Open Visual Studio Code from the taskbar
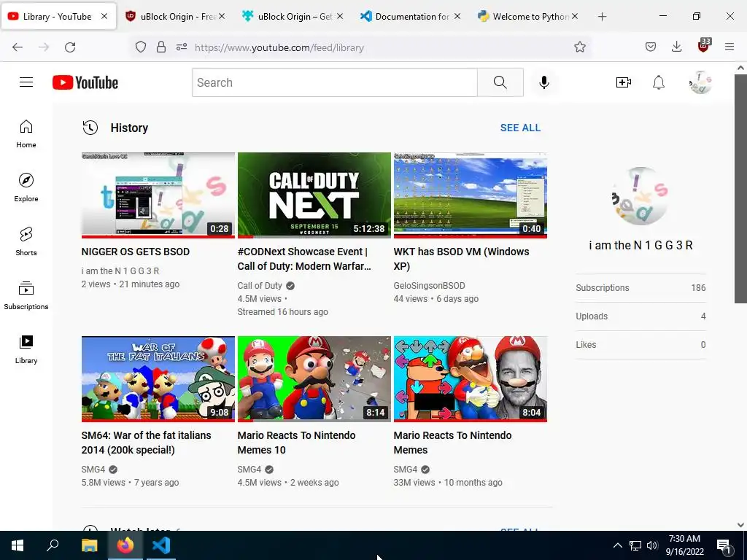Screen dimensions: 747x560 [x=161, y=545]
